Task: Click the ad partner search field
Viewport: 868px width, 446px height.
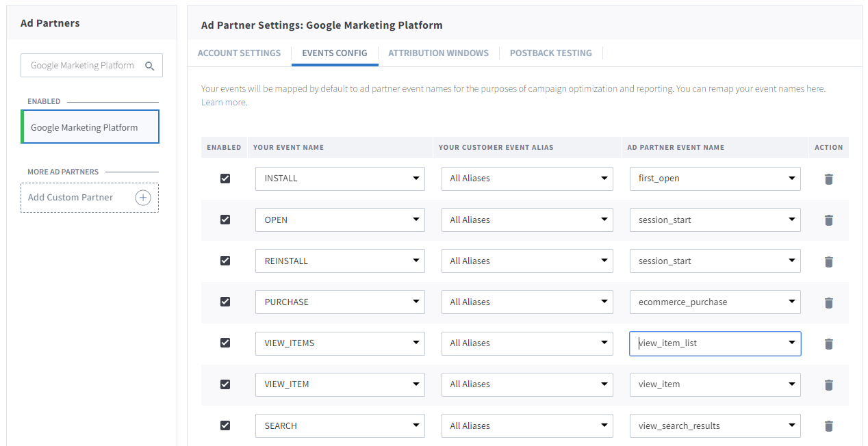Action: click(82, 66)
